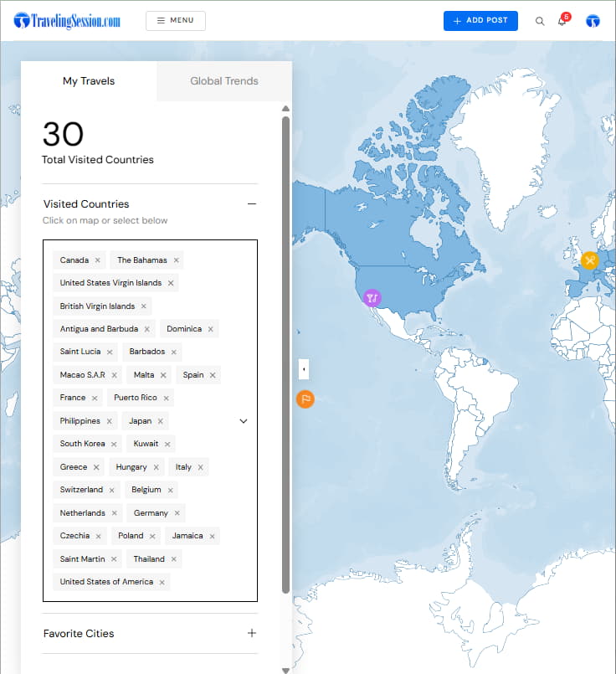Switch to the Global Trends tab
Image resolution: width=616 pixels, height=674 pixels.
tap(224, 81)
